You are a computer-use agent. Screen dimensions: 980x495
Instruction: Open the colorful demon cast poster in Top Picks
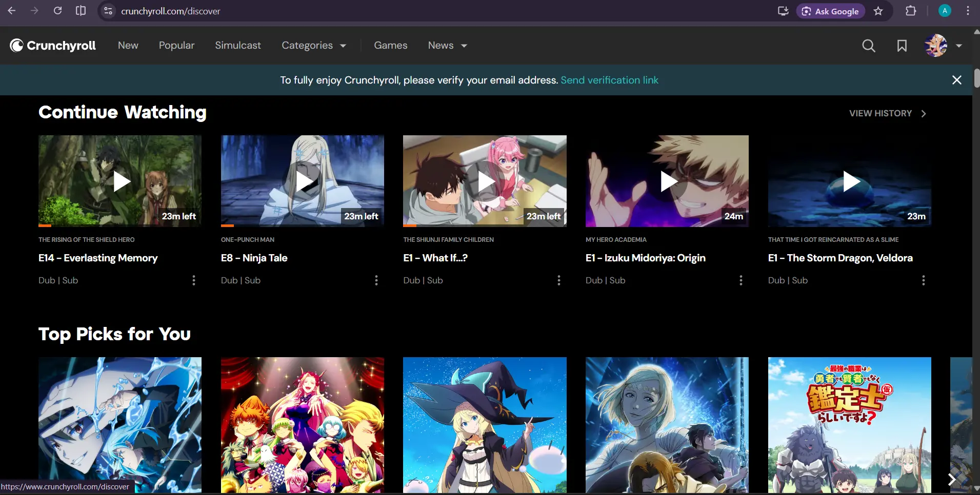(x=303, y=425)
